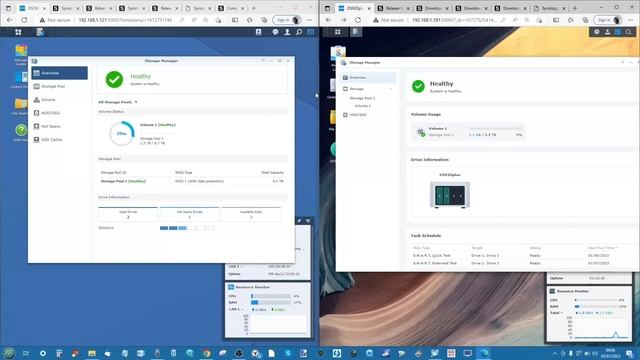
Task: Toggle widgets icon in right DSM toolbar
Action: tap(618, 32)
